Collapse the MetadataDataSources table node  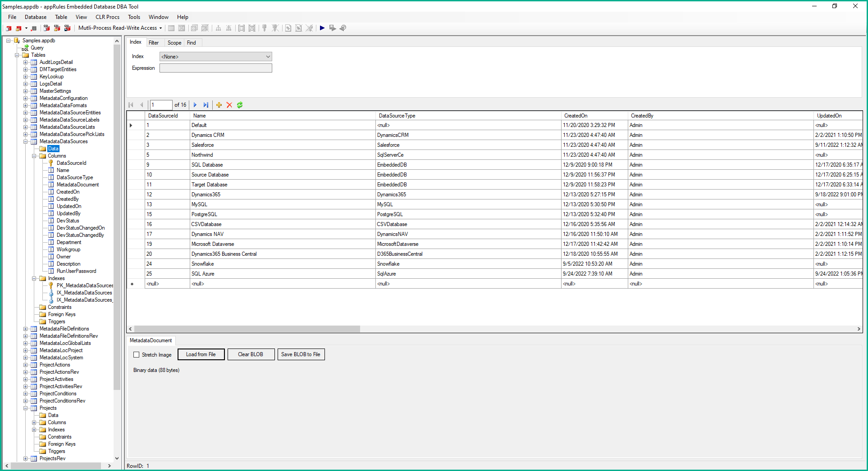26,141
